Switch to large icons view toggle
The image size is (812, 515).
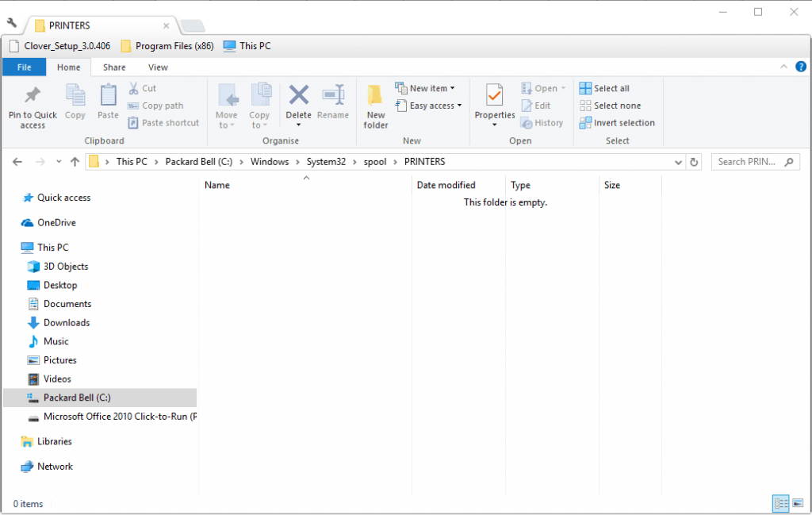pos(797,503)
